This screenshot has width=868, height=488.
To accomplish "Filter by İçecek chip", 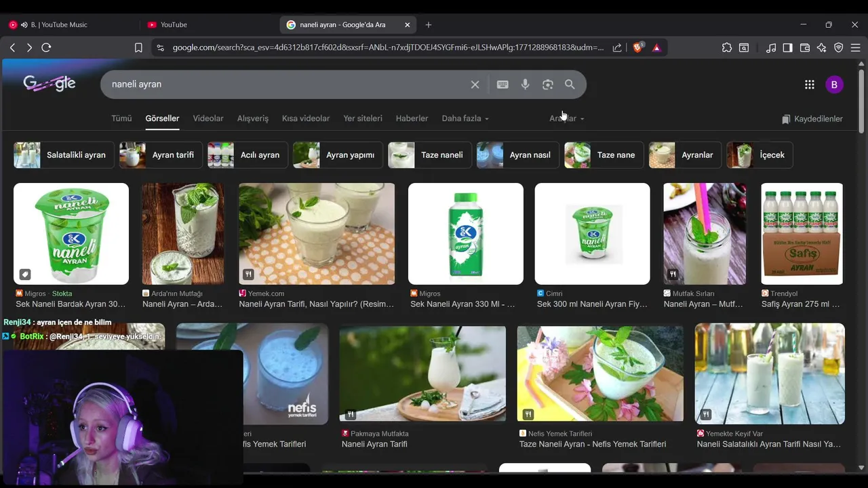I will tap(759, 155).
